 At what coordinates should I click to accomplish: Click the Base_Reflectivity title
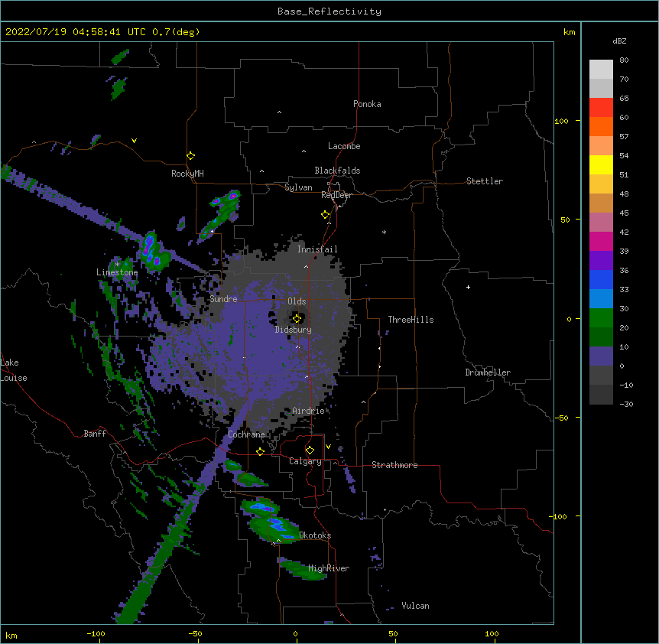[x=329, y=11]
